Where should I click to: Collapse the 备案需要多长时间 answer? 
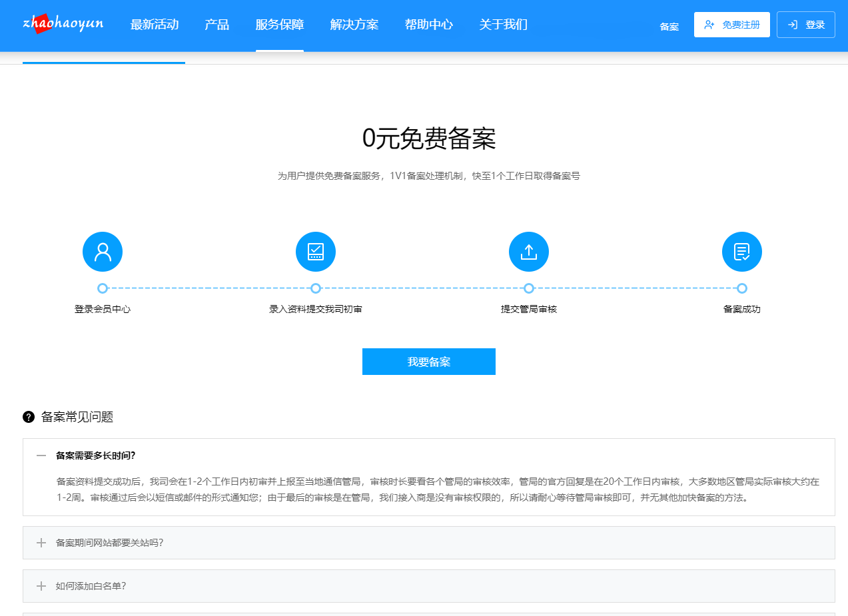coord(40,456)
